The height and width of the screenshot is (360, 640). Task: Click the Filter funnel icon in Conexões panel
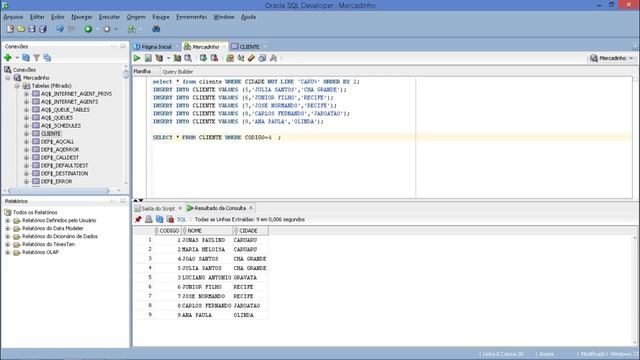click(x=37, y=58)
